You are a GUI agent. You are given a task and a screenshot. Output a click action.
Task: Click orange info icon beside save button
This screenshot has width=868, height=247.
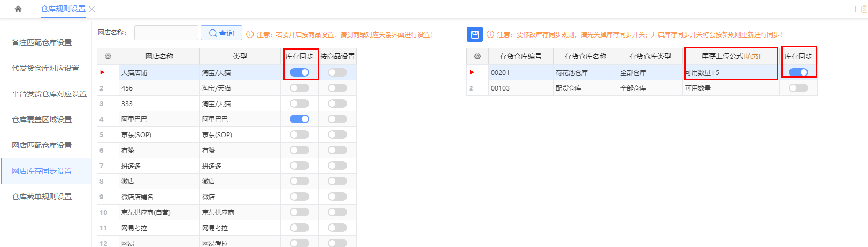(x=490, y=34)
